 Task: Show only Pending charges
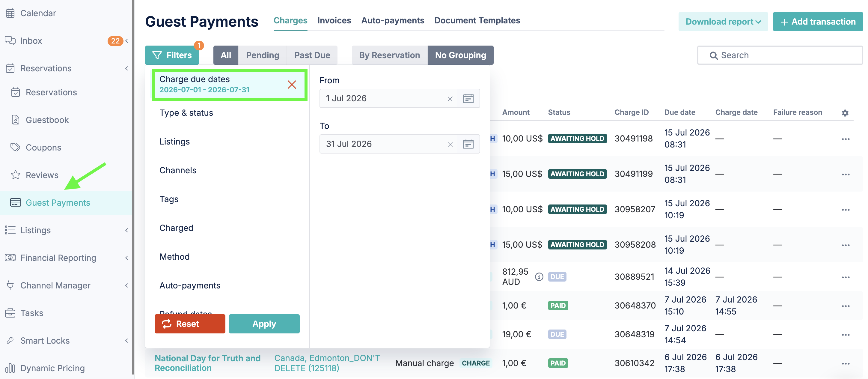[262, 55]
